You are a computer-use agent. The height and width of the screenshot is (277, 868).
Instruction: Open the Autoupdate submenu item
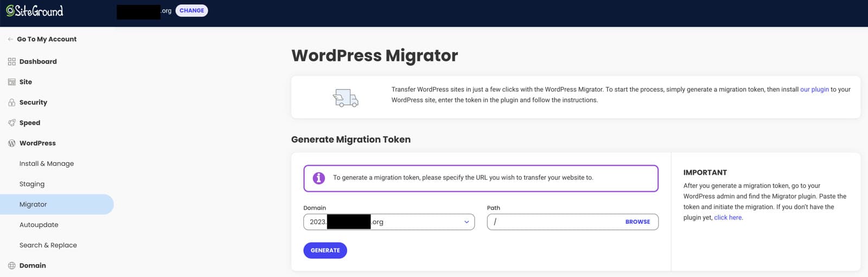coord(39,225)
